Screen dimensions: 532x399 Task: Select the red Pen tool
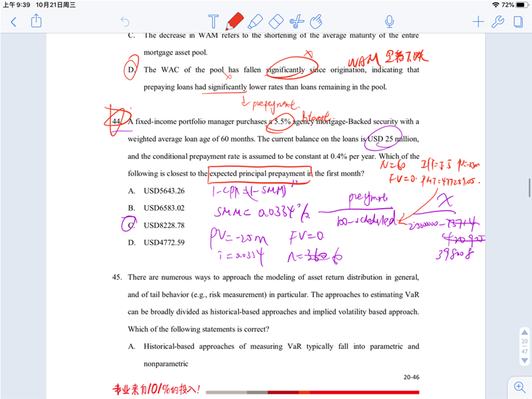(235, 21)
